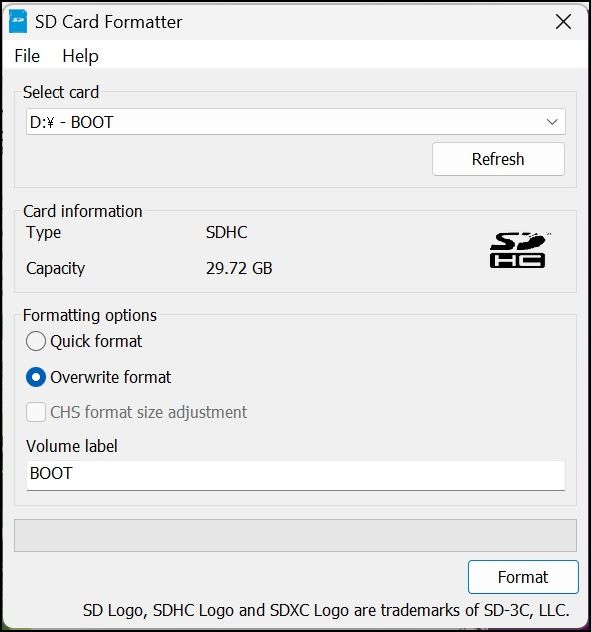Open the Help menu
Screen dimensions: 591x632
[80, 56]
